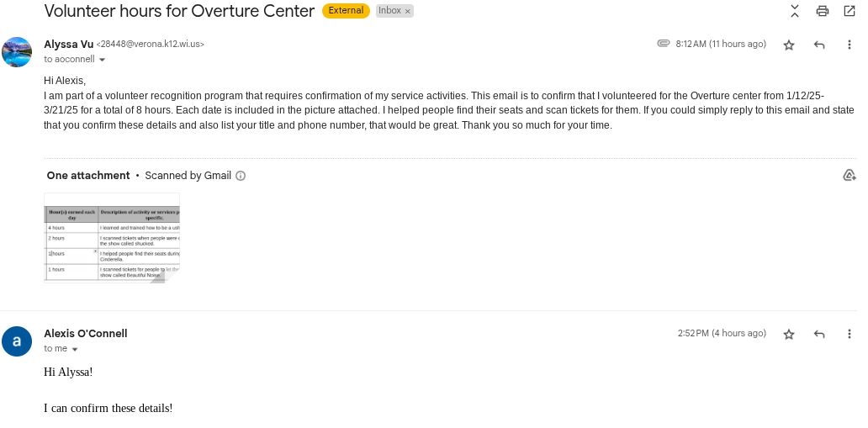The image size is (868, 428).
Task: Click the Alexis O'Connell sender name
Action: pos(85,333)
